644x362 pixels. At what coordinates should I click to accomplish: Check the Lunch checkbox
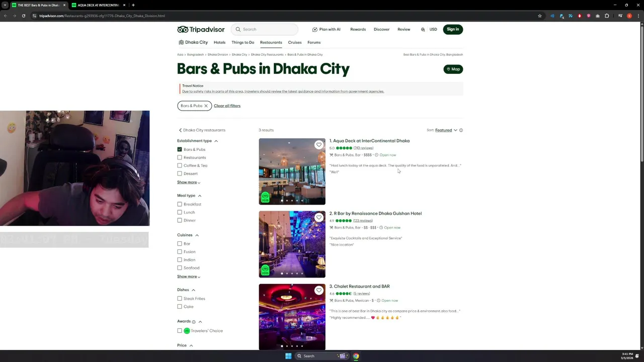[180, 212]
